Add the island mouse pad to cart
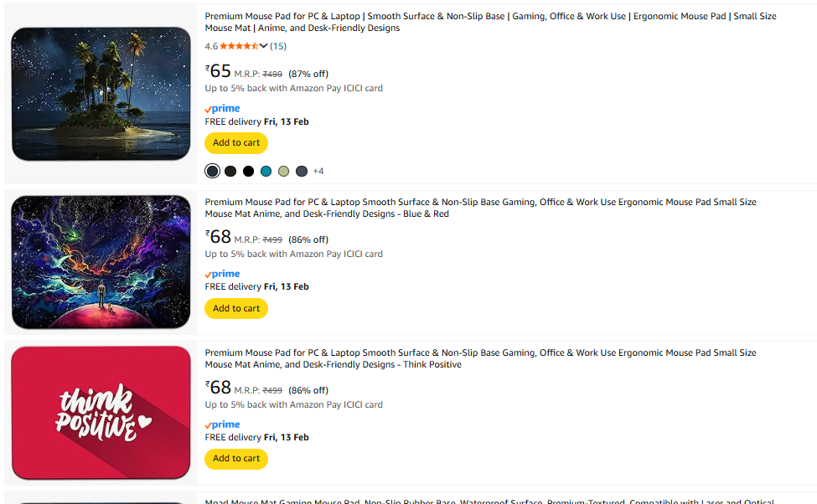This screenshot has width=817, height=504. pyautogui.click(x=236, y=143)
